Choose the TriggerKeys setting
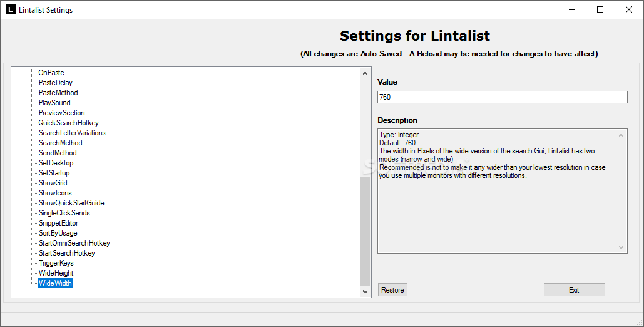Screen dimensions: 644x327 (56, 263)
